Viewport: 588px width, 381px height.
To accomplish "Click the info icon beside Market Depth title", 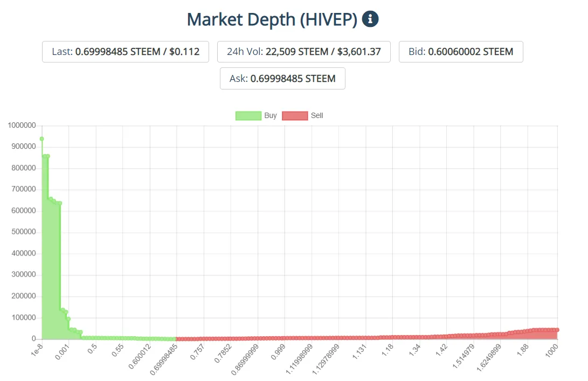I will tap(370, 19).
